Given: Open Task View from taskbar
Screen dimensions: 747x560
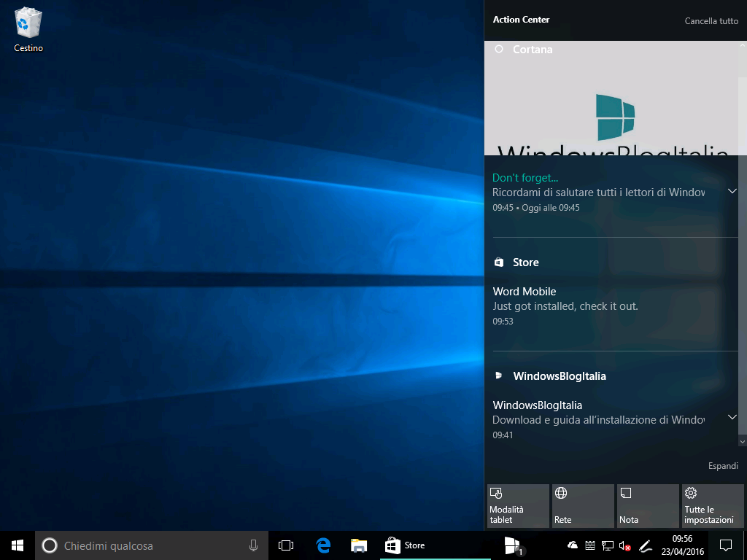Looking at the screenshot, I should [x=286, y=545].
